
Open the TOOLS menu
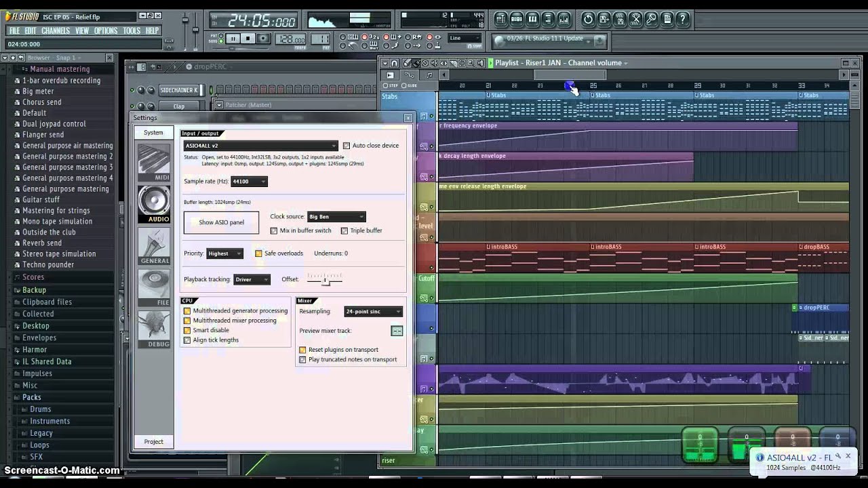(x=132, y=30)
